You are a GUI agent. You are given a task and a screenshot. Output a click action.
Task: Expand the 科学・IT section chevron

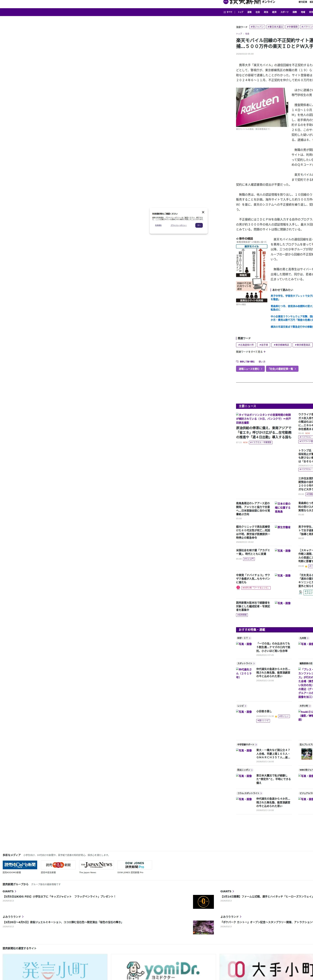(250, 638)
